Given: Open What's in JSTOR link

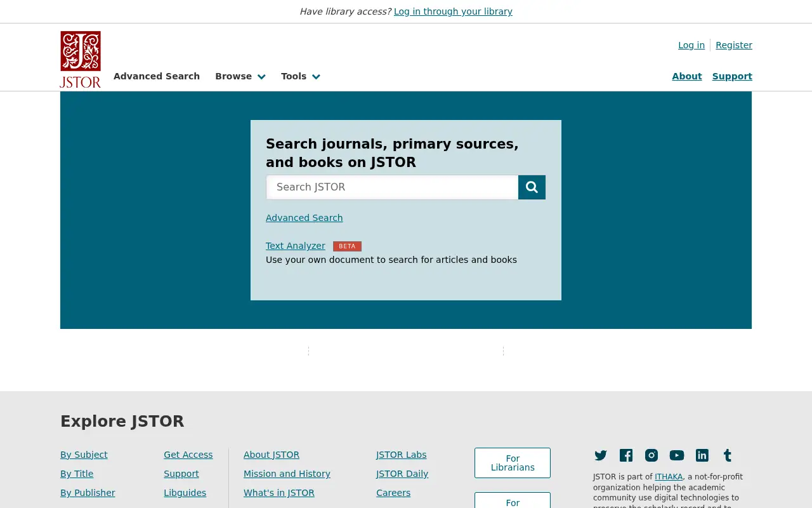Looking at the screenshot, I should pos(279,493).
